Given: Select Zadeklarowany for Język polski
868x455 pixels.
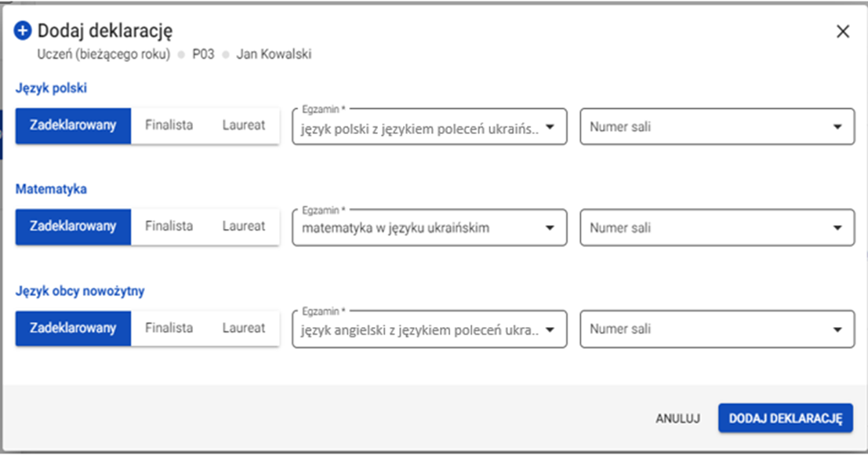Looking at the screenshot, I should 73,126.
